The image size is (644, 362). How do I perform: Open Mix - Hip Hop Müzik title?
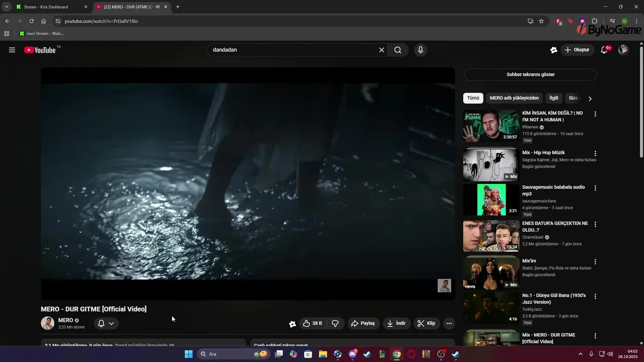tap(543, 152)
